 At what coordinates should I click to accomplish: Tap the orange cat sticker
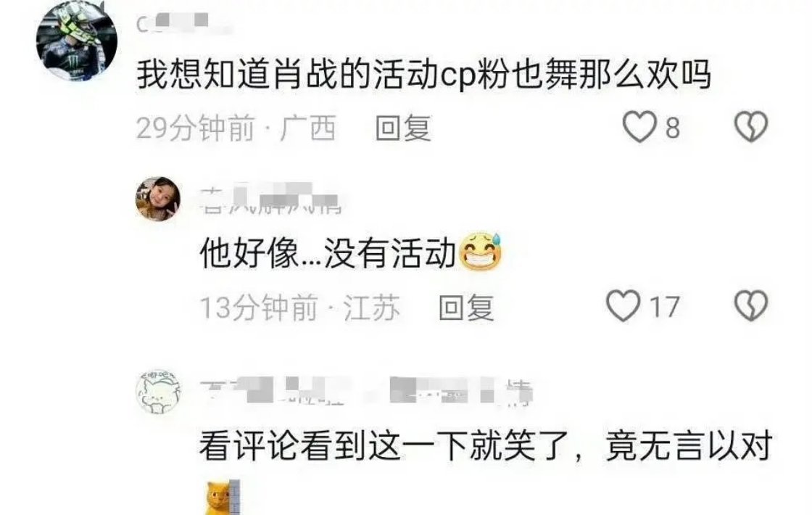[x=223, y=498]
